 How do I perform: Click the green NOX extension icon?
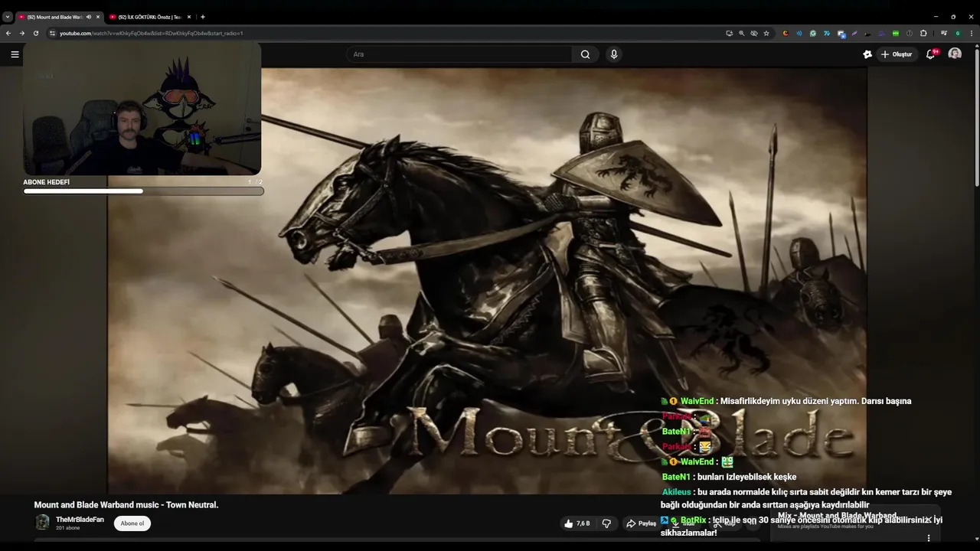(x=896, y=33)
